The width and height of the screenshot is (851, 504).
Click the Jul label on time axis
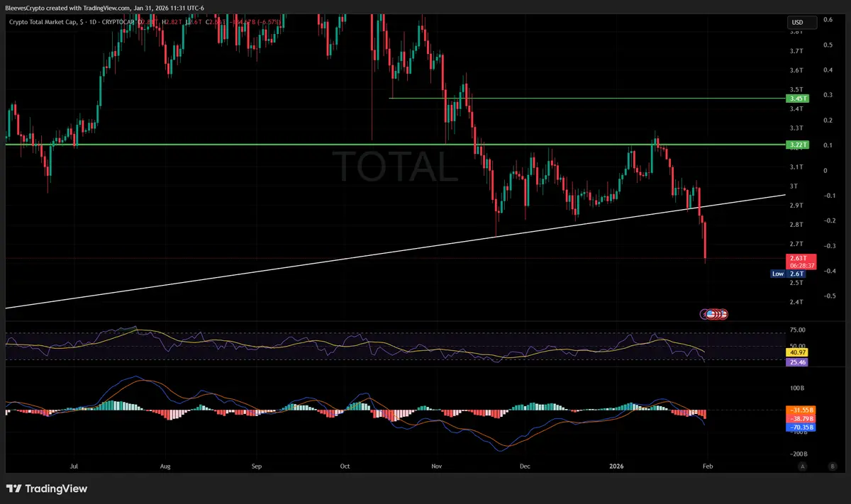74,467
